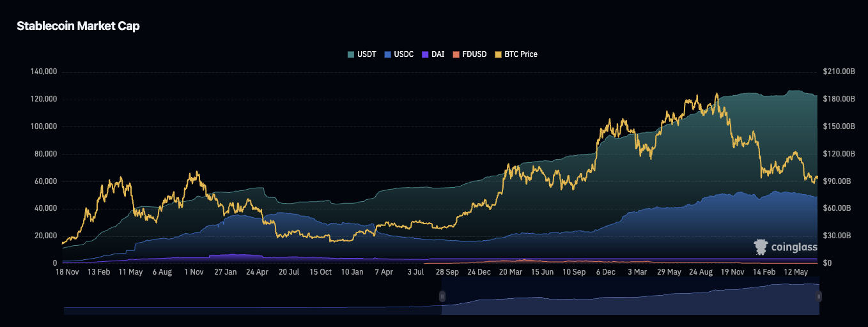
Task: Click the 10 Sep date label
Action: pyautogui.click(x=574, y=272)
